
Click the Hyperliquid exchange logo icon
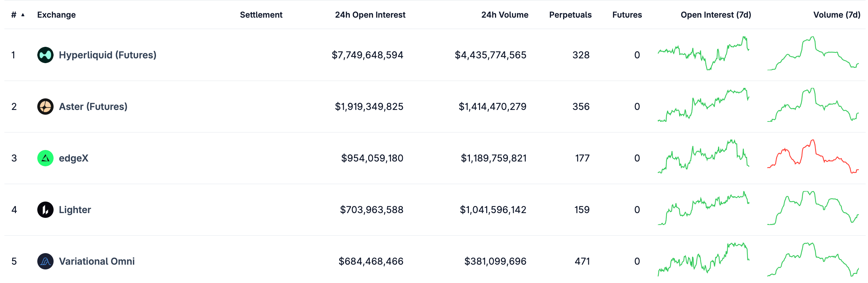[x=45, y=55]
